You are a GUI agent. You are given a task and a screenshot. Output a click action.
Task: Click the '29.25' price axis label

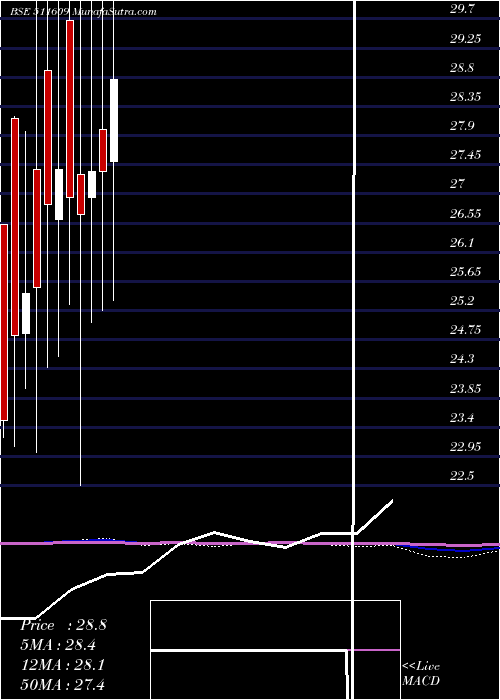click(x=465, y=39)
